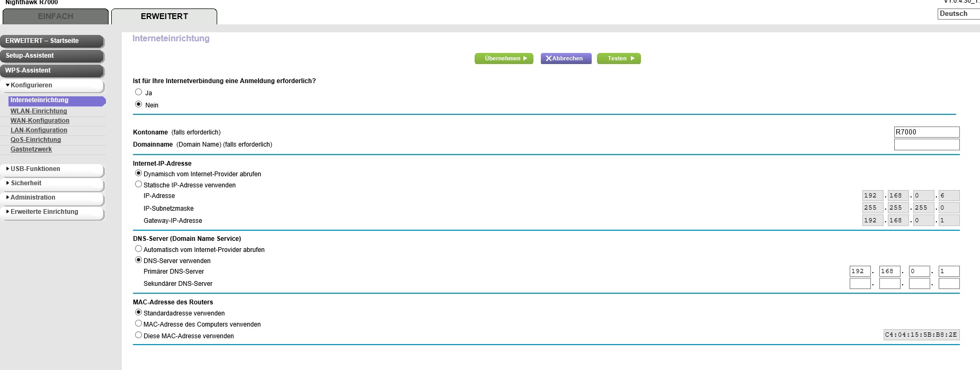Click the first octet of IP-Subnetzmaske
The image size is (980, 370).
coord(872,208)
